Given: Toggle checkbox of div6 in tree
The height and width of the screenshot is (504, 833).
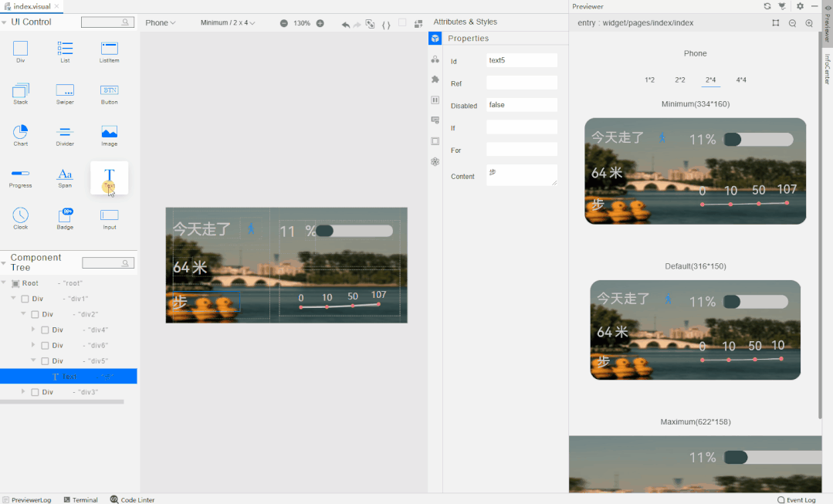Looking at the screenshot, I should [x=45, y=345].
